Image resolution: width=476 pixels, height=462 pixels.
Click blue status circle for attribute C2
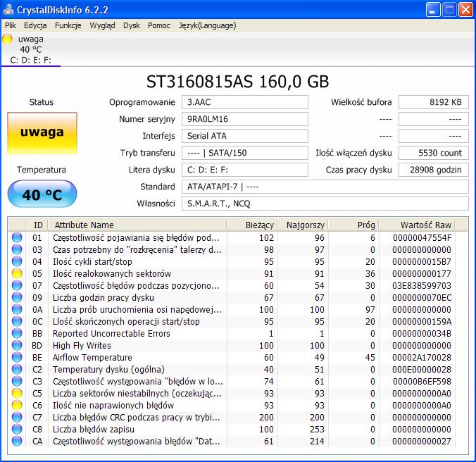tap(17, 370)
